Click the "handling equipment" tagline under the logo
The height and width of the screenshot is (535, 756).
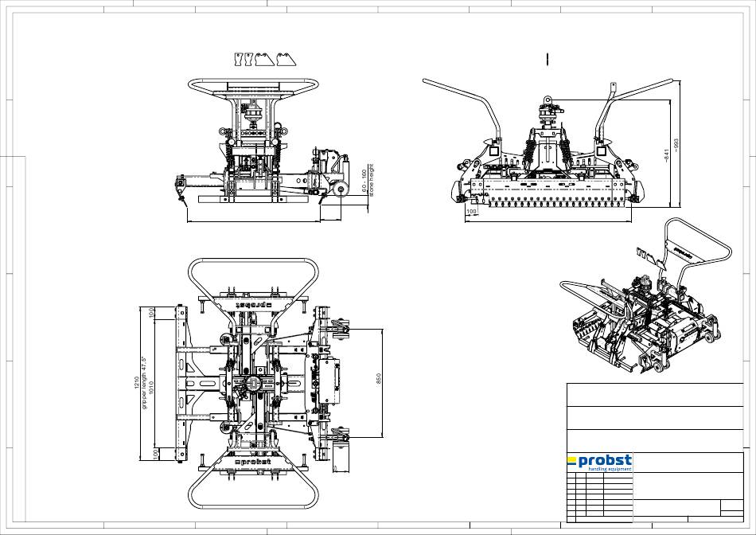[610, 469]
